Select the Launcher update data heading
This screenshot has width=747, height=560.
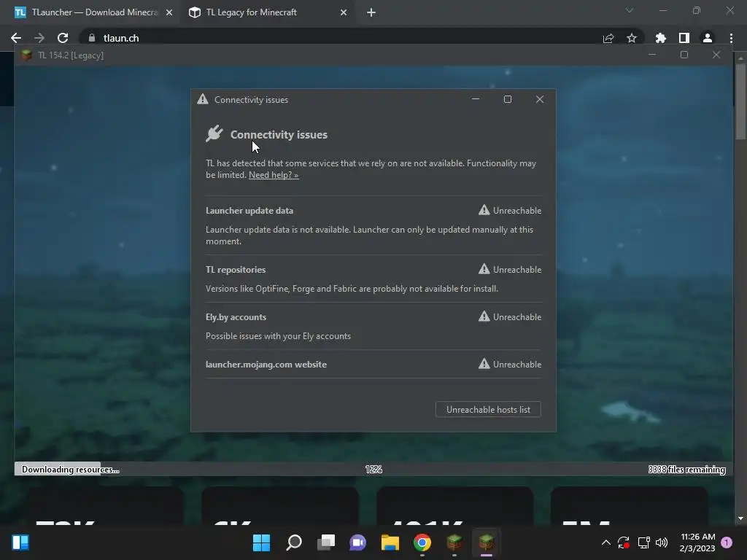(249, 211)
